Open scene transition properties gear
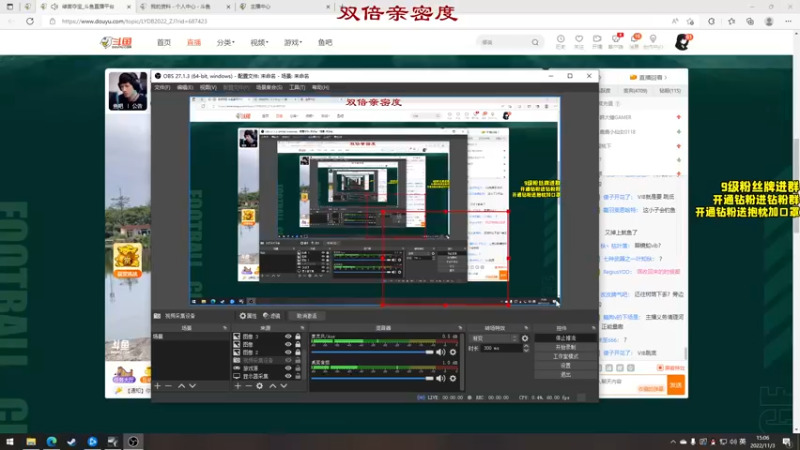Screen dimensions: 800x450 click(x=525, y=338)
